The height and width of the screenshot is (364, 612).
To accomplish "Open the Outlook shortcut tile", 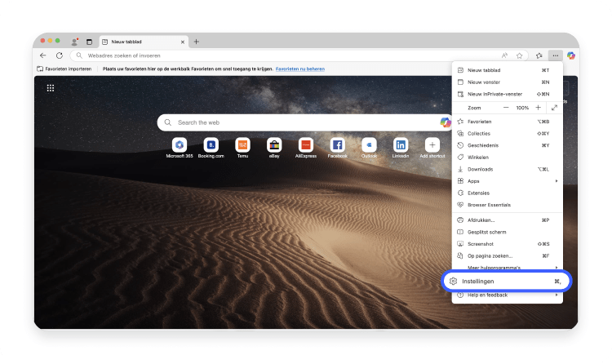I will click(369, 148).
